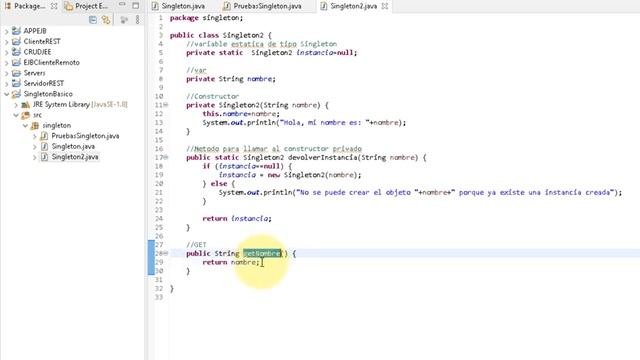Image resolution: width=640 pixels, height=360 pixels.
Task: Click 'package singleton;' on line 1
Action: 206,18
